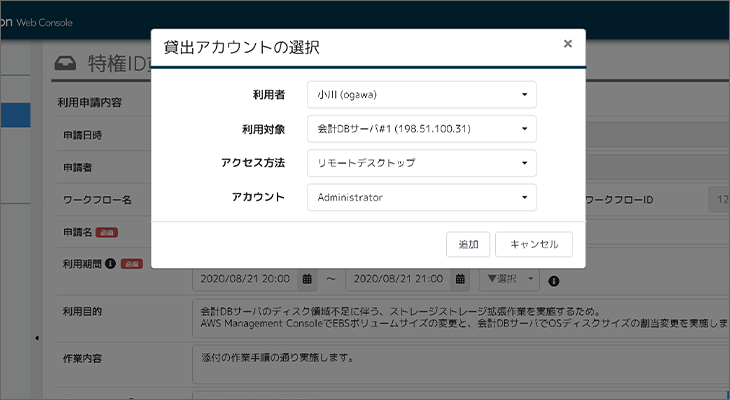Screen dimensions: 730x400
Task: Click the 作業内容 text area
Action: point(461,364)
